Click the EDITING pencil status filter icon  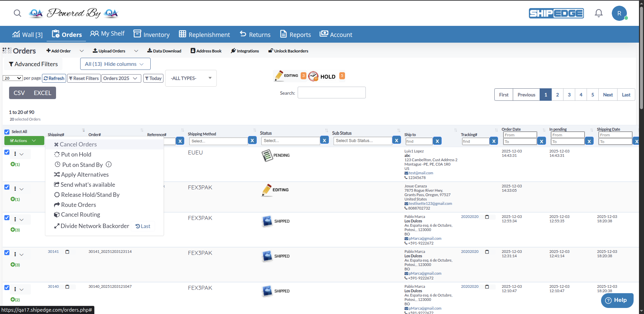tap(279, 76)
